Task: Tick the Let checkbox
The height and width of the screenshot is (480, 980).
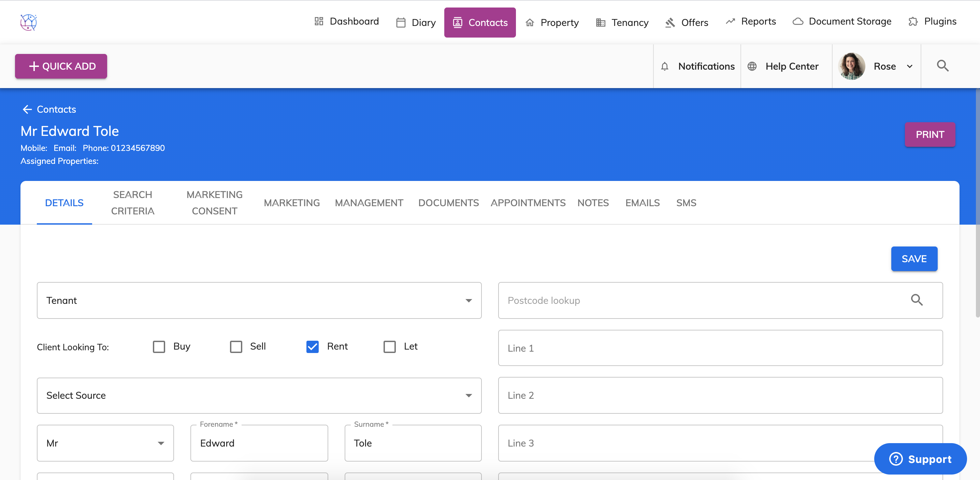Action: [x=389, y=347]
